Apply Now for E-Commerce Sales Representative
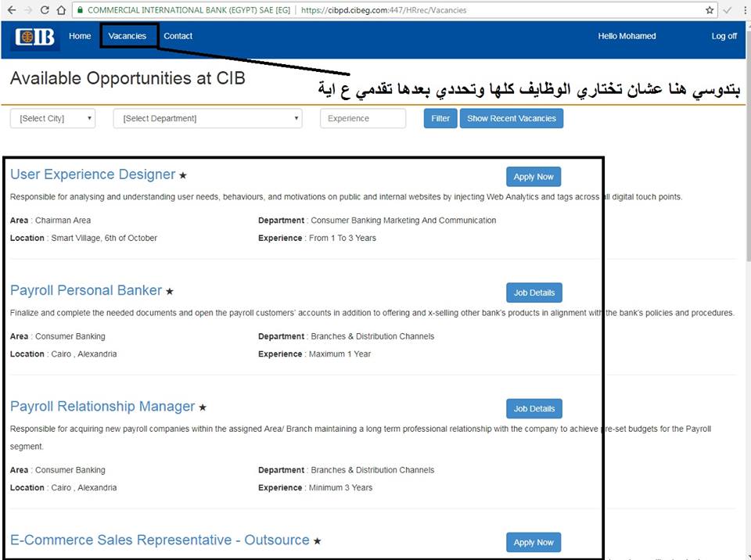The height and width of the screenshot is (560, 751). click(534, 542)
